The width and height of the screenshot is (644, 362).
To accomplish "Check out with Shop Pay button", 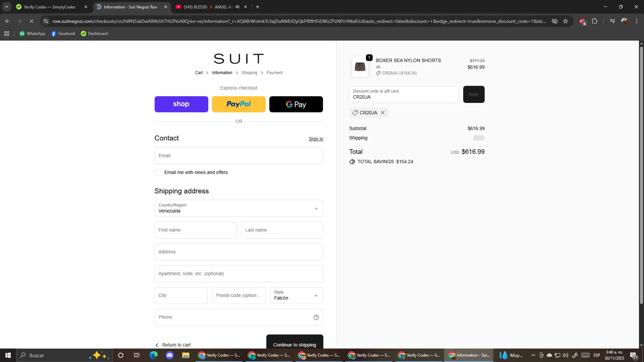I will point(181,104).
